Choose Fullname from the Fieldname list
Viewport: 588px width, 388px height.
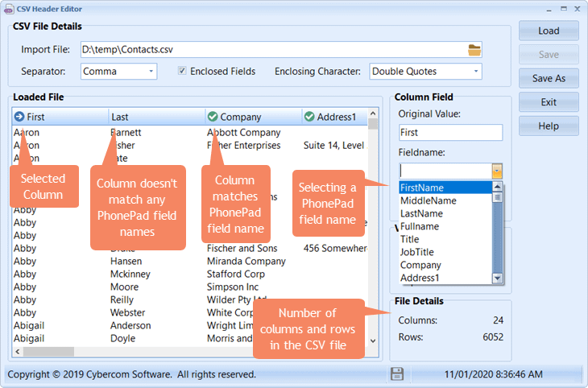click(x=445, y=226)
